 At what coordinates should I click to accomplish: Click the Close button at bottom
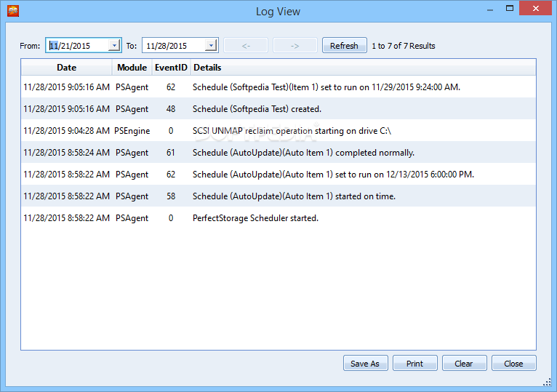tap(513, 363)
